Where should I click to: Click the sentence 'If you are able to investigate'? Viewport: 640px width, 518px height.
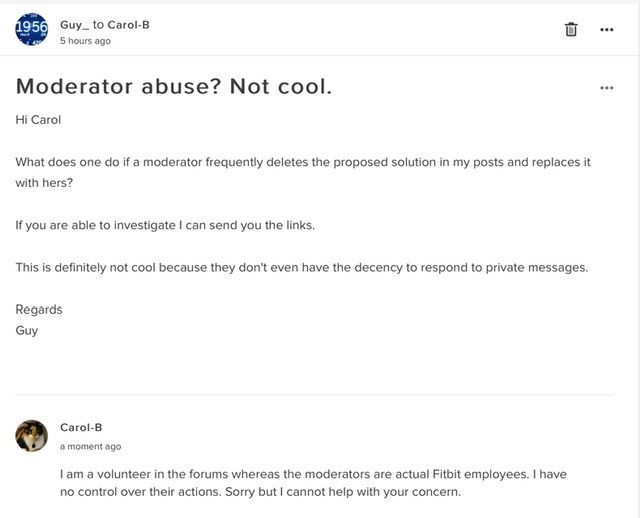tap(165, 225)
